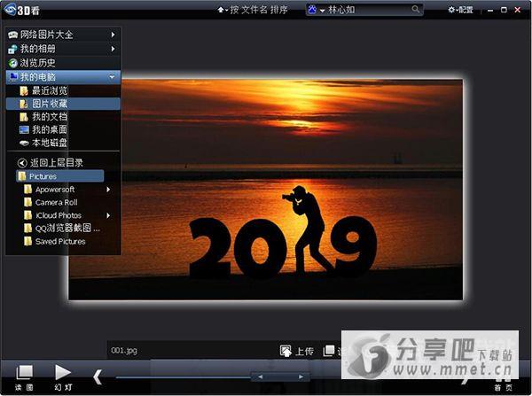The width and height of the screenshot is (532, 396).
Task: Open the 本地磁盘 local disk entry
Action: (63, 143)
